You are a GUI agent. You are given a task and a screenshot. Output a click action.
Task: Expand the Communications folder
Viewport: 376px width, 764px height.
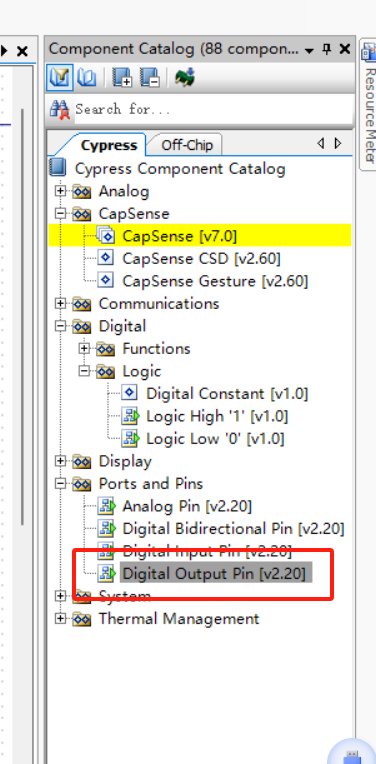[x=60, y=304]
